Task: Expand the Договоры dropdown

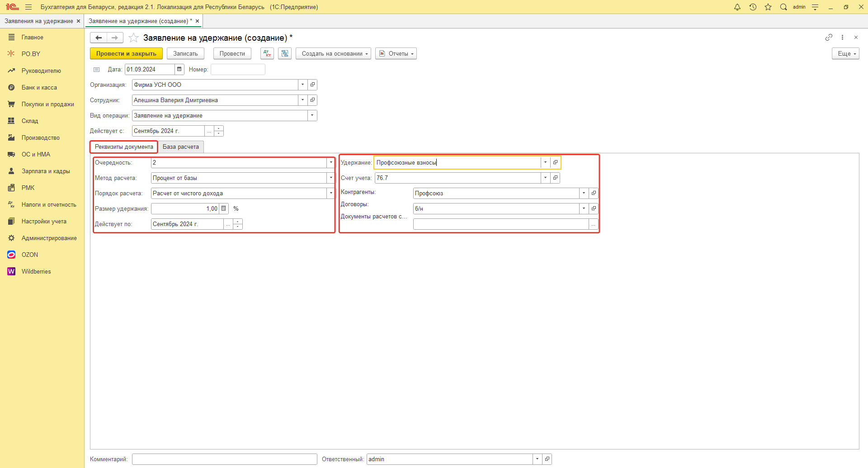Action: 584,208
